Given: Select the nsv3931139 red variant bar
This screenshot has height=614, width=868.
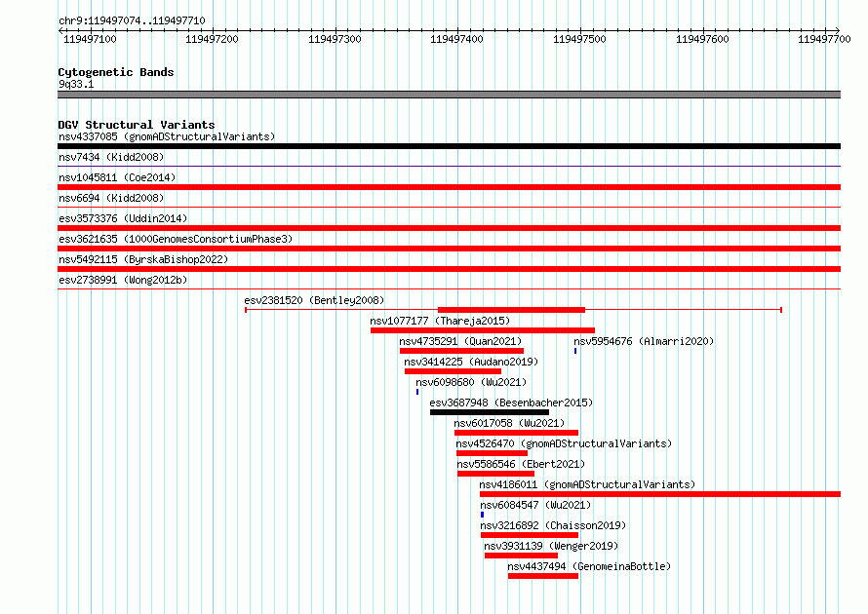Looking at the screenshot, I should pos(522,556).
